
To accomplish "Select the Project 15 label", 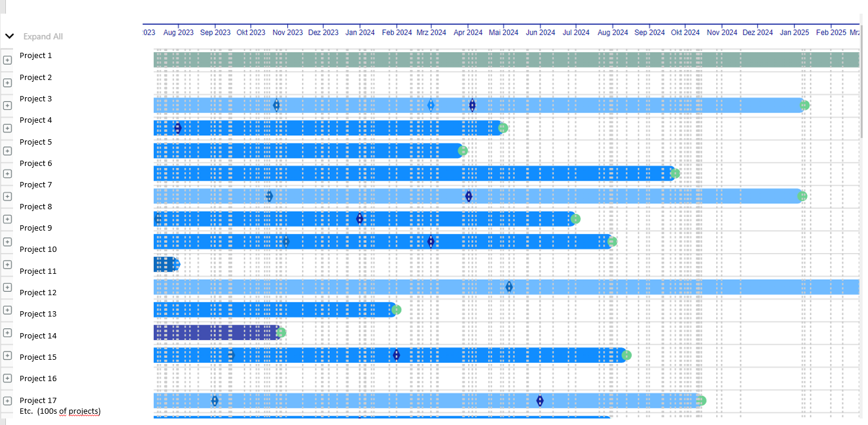I will (x=38, y=357).
